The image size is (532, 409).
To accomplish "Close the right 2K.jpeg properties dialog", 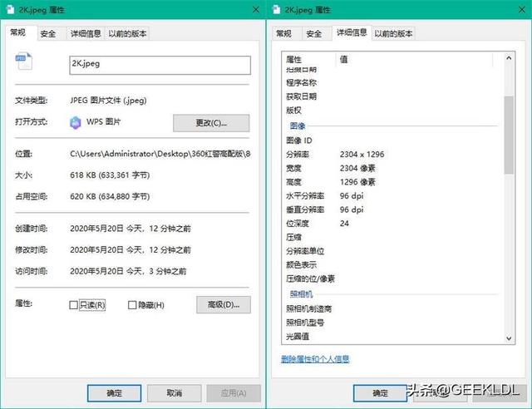I will [515, 9].
